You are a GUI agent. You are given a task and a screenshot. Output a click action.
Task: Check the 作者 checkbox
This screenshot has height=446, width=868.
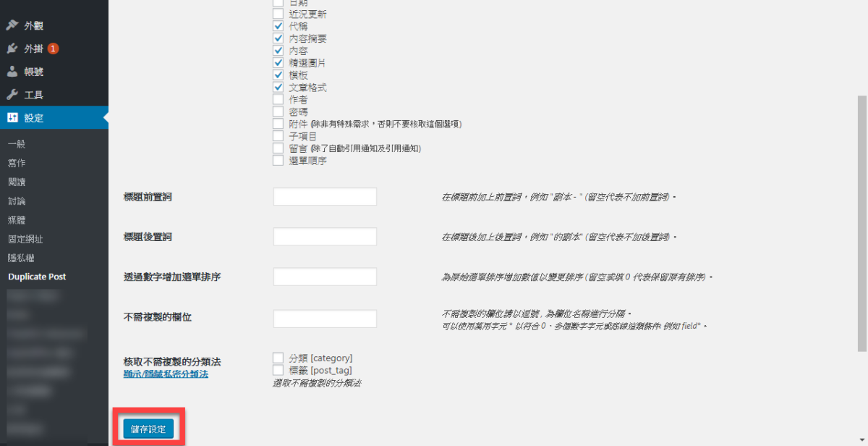[x=278, y=100]
